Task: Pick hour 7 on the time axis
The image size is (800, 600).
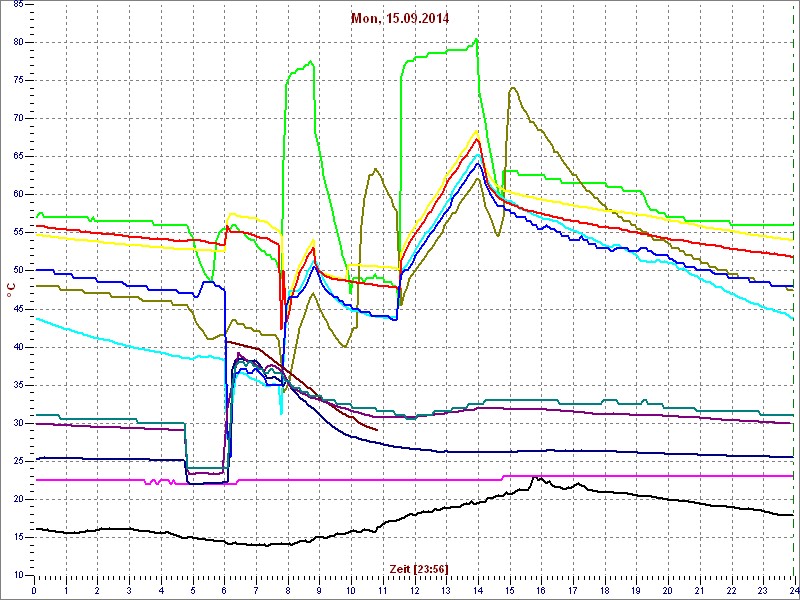Action: coord(256,590)
